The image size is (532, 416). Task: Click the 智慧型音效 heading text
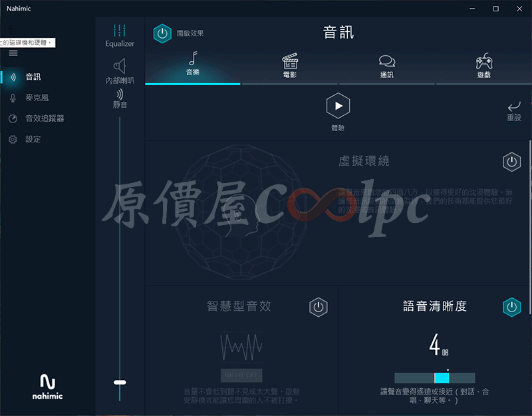[x=239, y=306]
